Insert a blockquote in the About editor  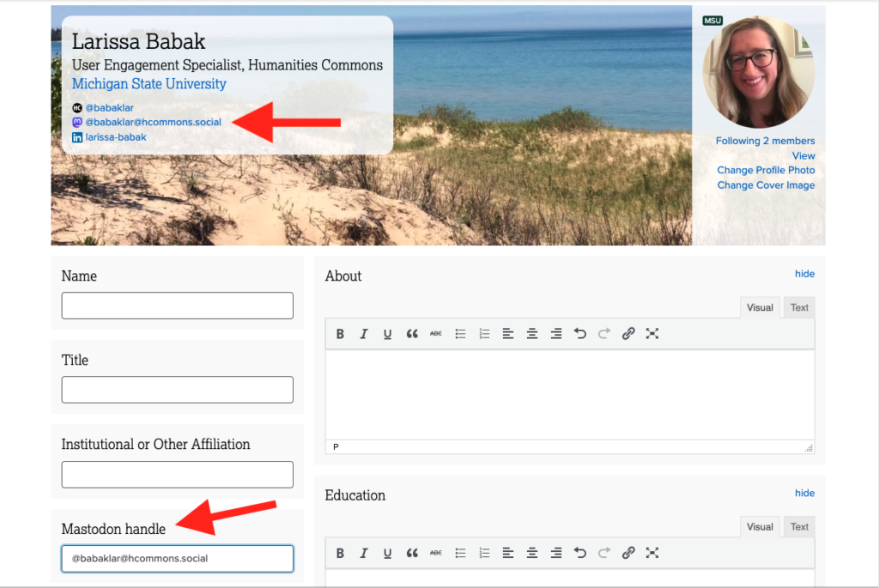pyautogui.click(x=412, y=334)
